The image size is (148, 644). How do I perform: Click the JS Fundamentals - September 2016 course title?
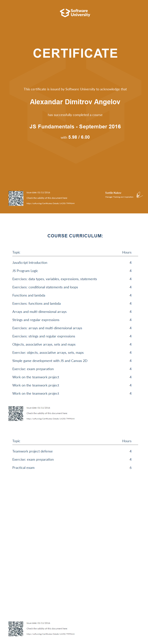pyautogui.click(x=75, y=126)
